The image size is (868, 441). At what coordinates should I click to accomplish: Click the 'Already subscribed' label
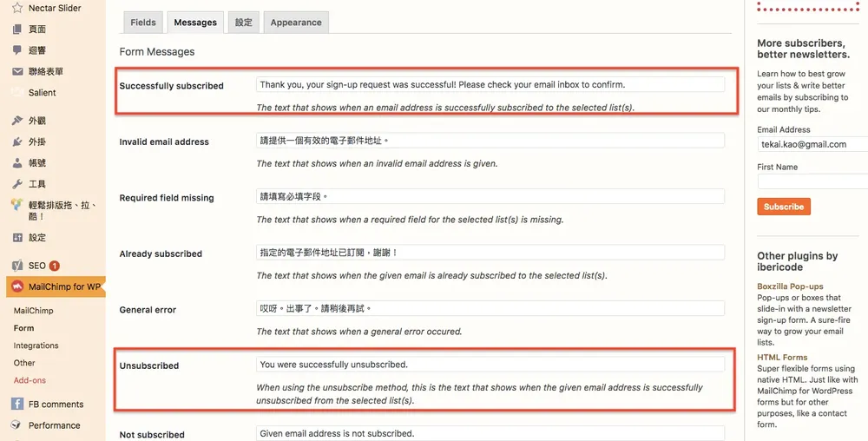161,253
